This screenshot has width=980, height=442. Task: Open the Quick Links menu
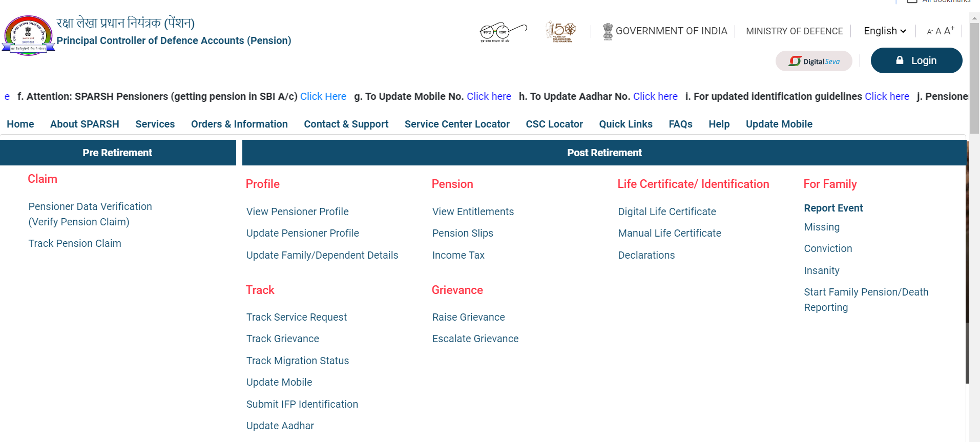[x=625, y=124]
